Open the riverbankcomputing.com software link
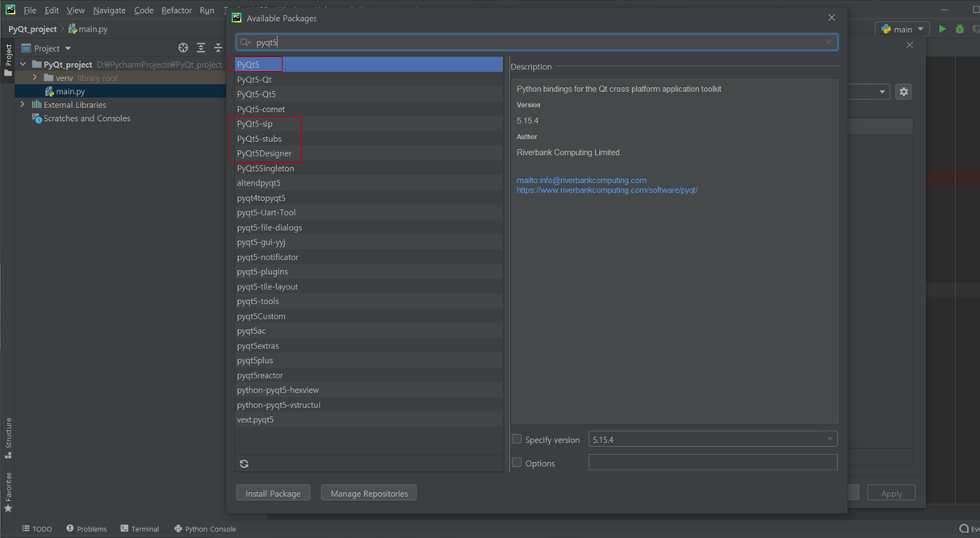This screenshot has width=980, height=538. pyautogui.click(x=607, y=190)
